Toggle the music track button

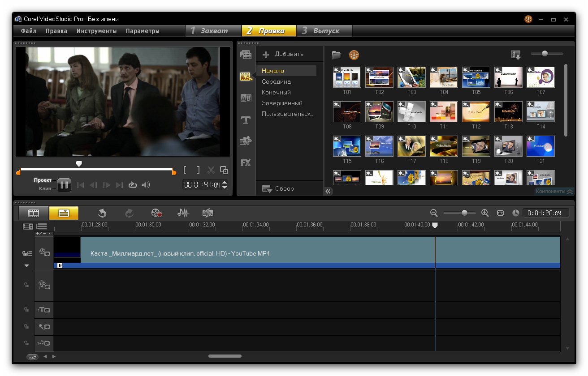pos(44,343)
